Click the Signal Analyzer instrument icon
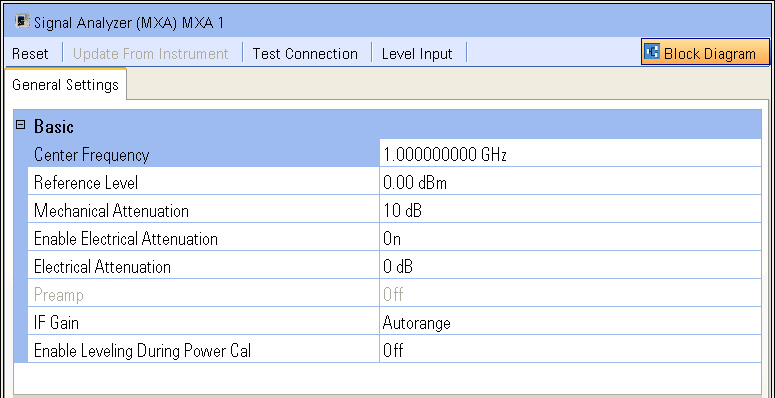This screenshot has height=398, width=775. [22, 22]
